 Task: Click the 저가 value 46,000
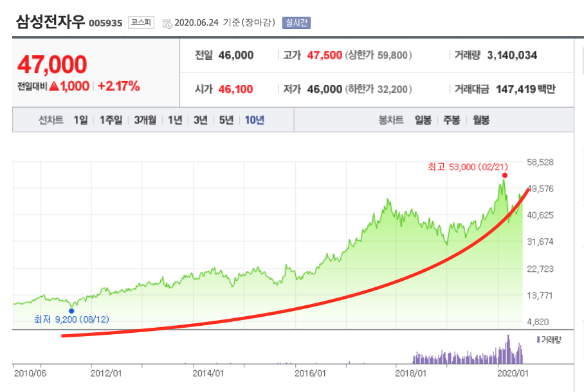click(x=324, y=89)
